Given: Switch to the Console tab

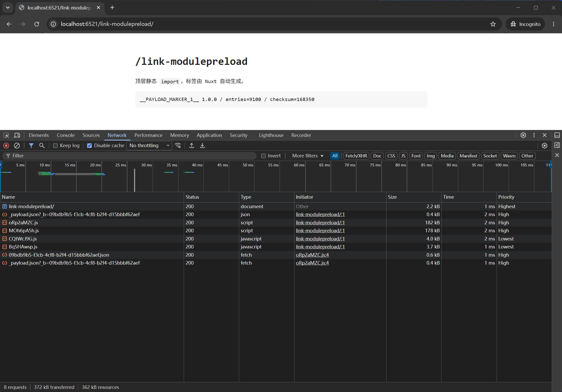Looking at the screenshot, I should pyautogui.click(x=66, y=135).
